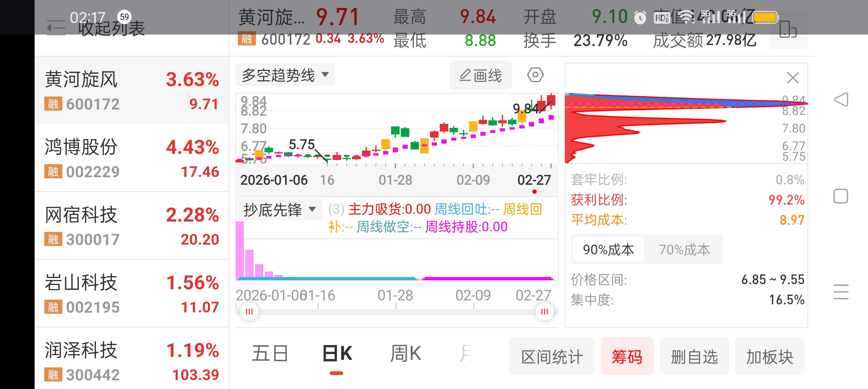Viewport: 868px width, 389px height.
Task: Switch to the 周K weekly tab
Action: (x=406, y=353)
